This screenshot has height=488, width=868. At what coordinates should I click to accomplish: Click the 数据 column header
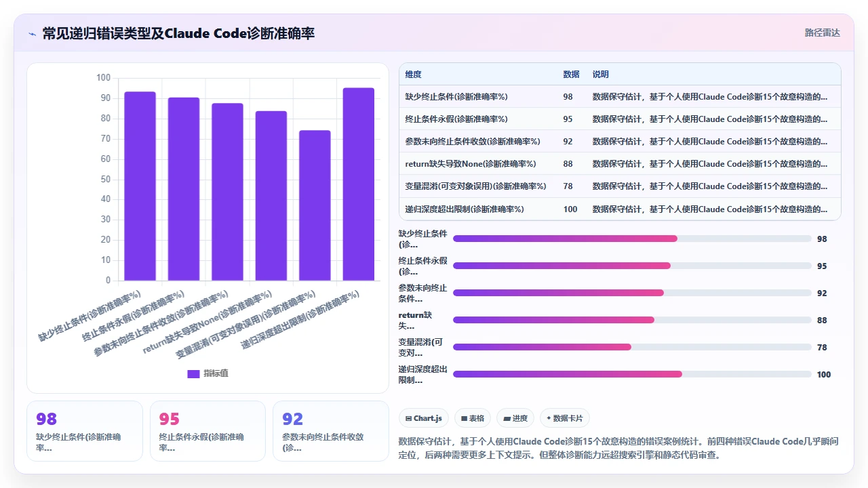(571, 75)
